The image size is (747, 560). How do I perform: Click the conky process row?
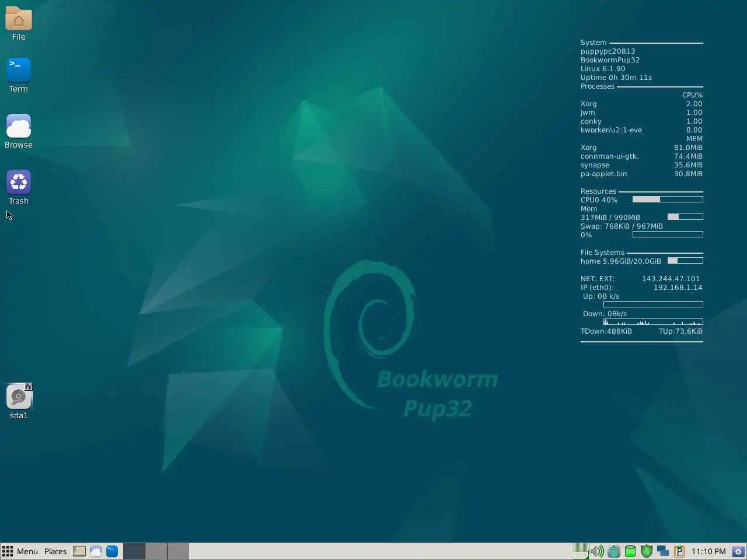(641, 121)
